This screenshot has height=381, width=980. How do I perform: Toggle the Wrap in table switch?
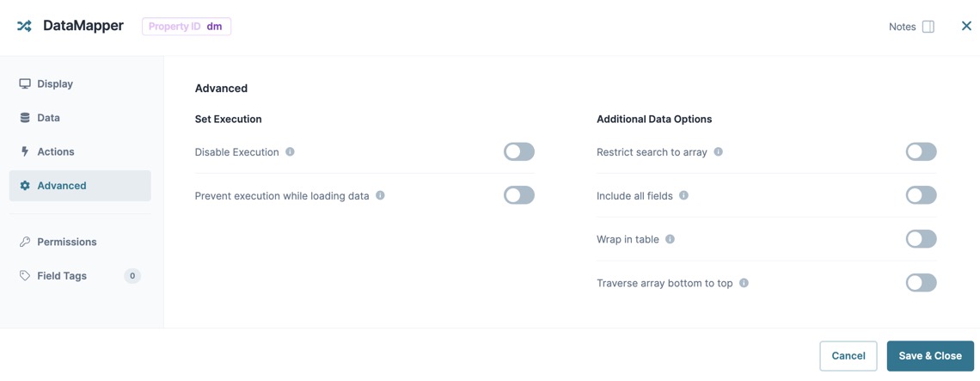coord(922,239)
